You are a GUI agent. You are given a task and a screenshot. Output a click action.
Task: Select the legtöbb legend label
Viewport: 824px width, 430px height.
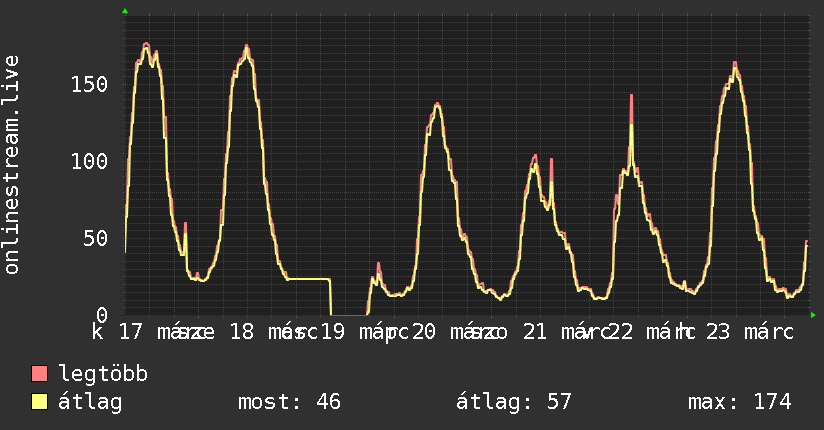[x=103, y=373]
